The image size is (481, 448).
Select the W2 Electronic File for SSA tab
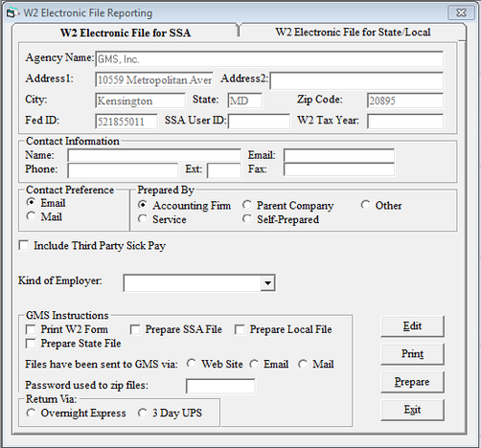(126, 33)
